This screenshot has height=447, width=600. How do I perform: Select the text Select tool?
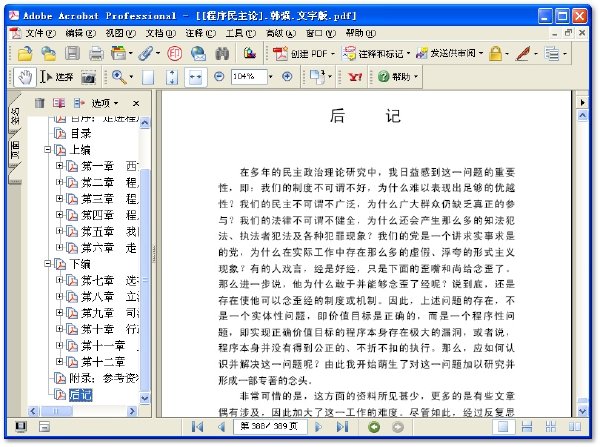pos(56,77)
